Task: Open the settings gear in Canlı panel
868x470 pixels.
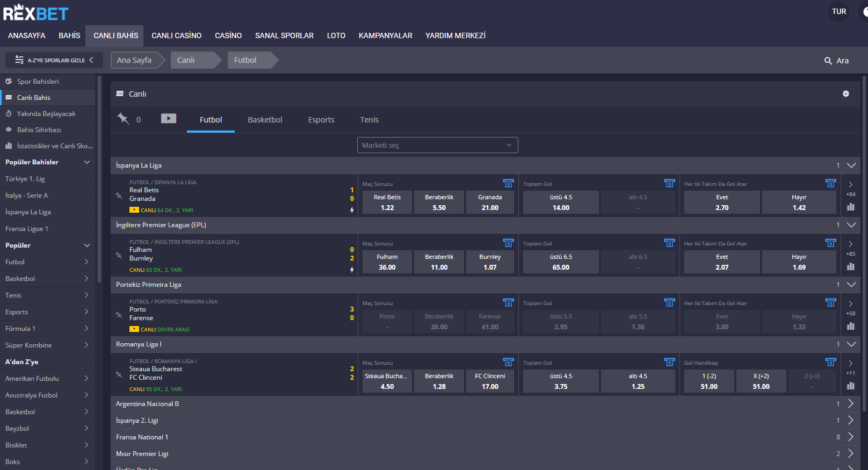Action: 846,93
